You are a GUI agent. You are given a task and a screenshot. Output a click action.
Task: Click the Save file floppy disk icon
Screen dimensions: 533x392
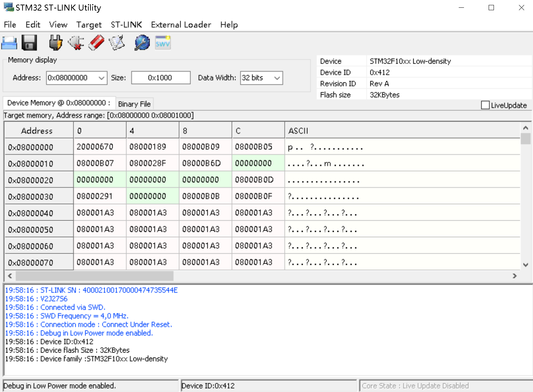30,43
